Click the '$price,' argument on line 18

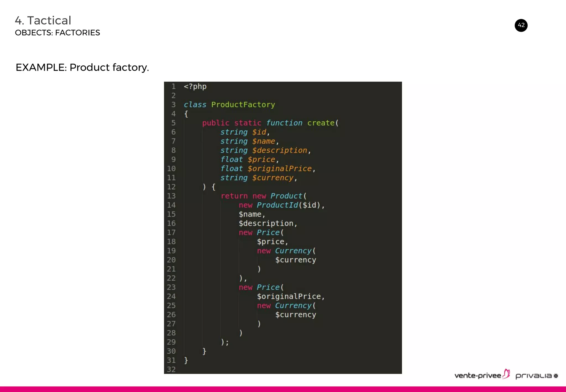[272, 242]
